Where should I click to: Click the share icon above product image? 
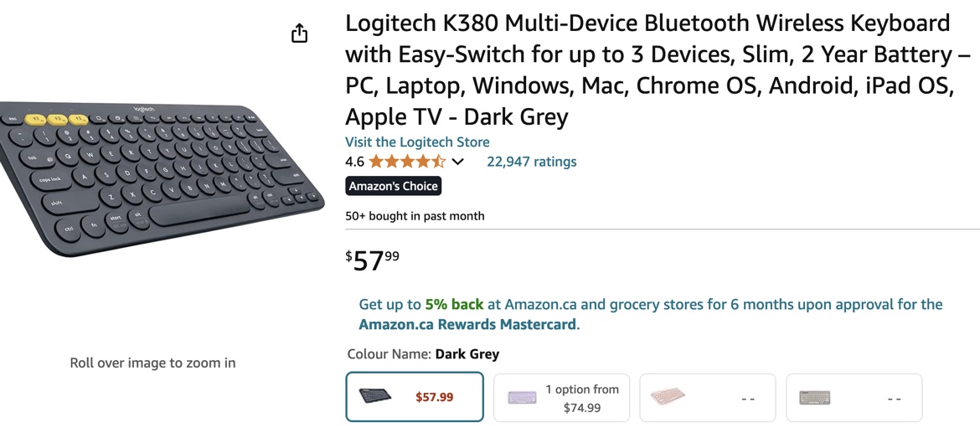click(299, 33)
